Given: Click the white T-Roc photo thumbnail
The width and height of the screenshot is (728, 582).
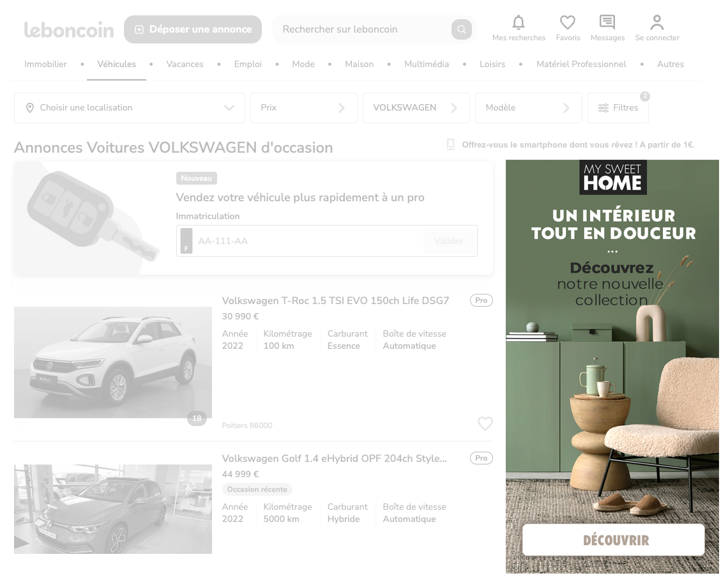Looking at the screenshot, I should pyautogui.click(x=113, y=362).
